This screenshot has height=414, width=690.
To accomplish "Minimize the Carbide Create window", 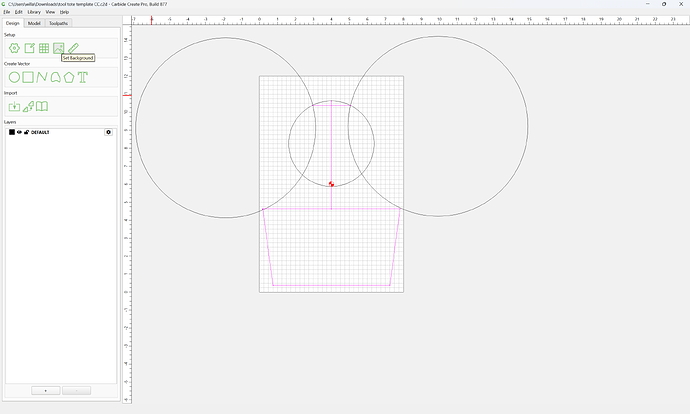I will pyautogui.click(x=648, y=4).
